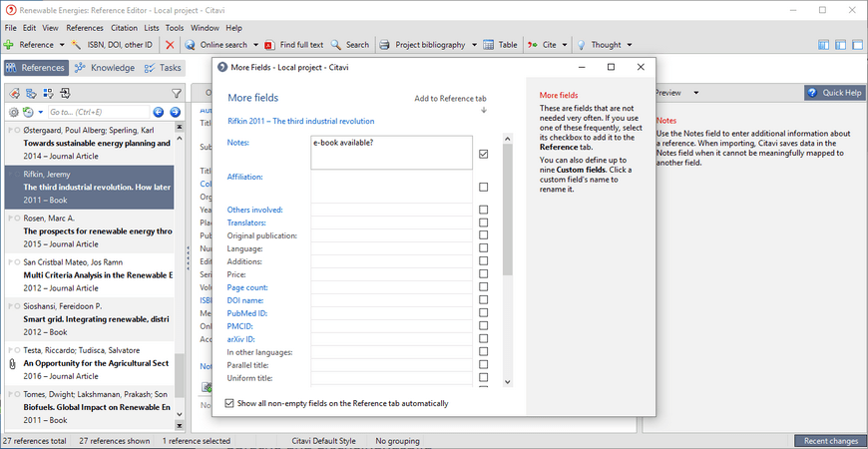This screenshot has width=868, height=449.
Task: Uncheck the Notes add-to-tab checkbox
Action: [483, 154]
